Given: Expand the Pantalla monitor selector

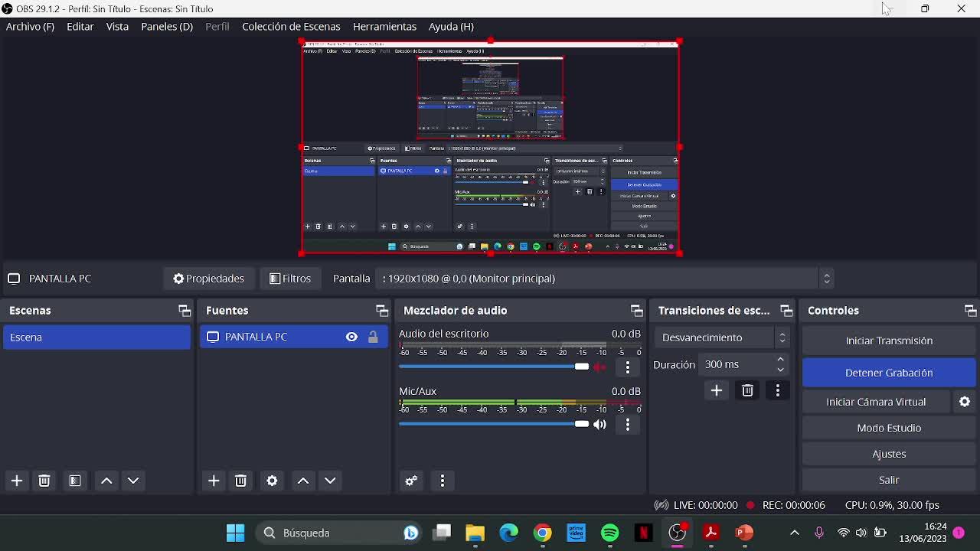Looking at the screenshot, I should pyautogui.click(x=826, y=279).
